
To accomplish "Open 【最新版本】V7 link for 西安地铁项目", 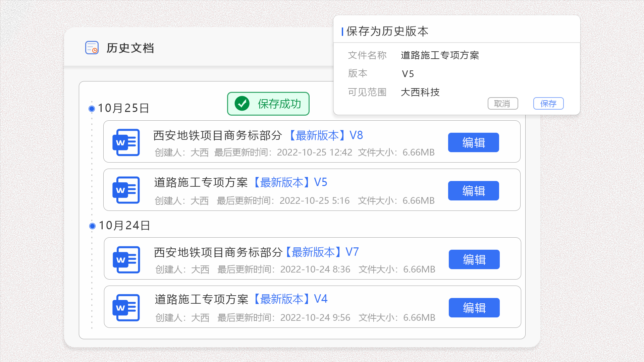I will [322, 252].
